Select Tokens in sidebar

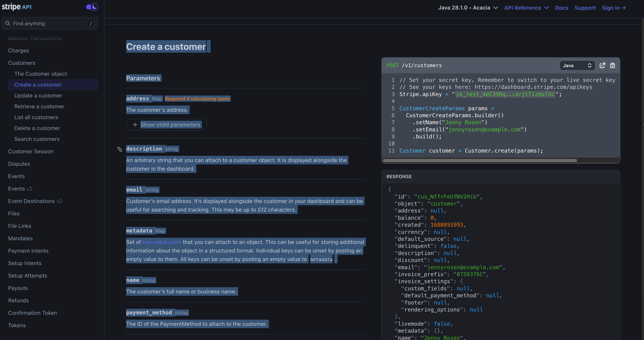coord(17,325)
